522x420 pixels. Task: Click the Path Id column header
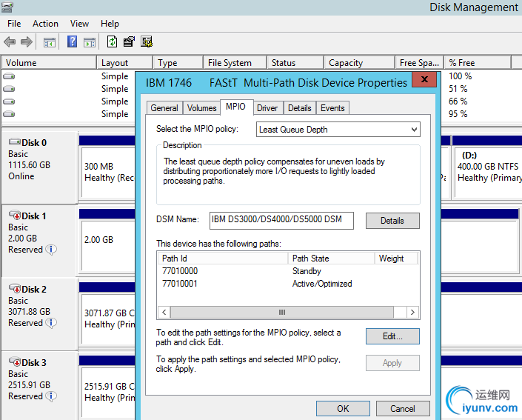click(x=223, y=259)
